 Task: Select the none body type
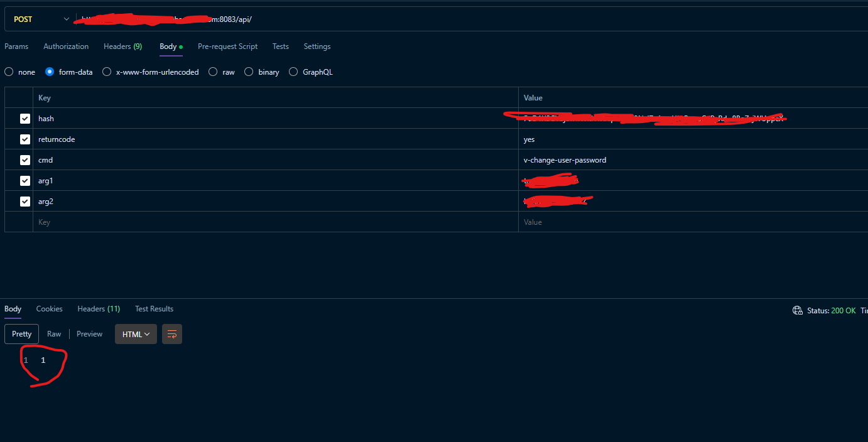click(9, 72)
